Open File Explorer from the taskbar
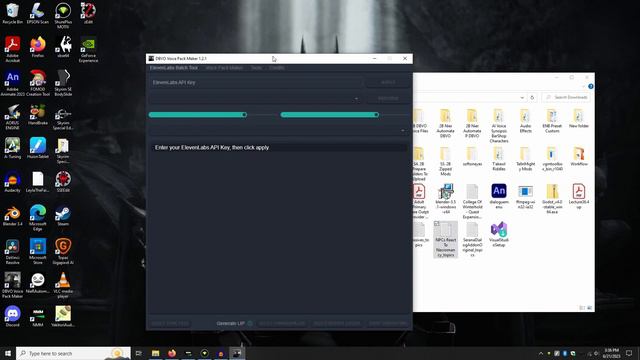Screen dimensions: 640x360 point(156,353)
